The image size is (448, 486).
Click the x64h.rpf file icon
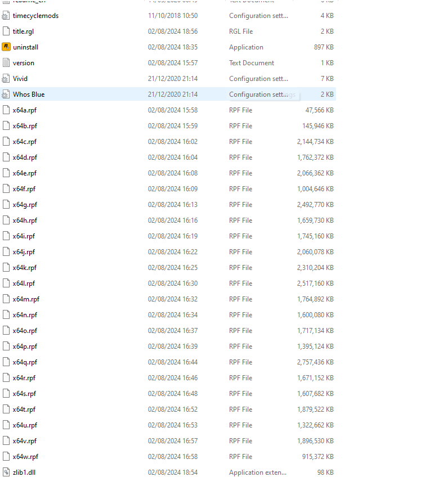6,220
